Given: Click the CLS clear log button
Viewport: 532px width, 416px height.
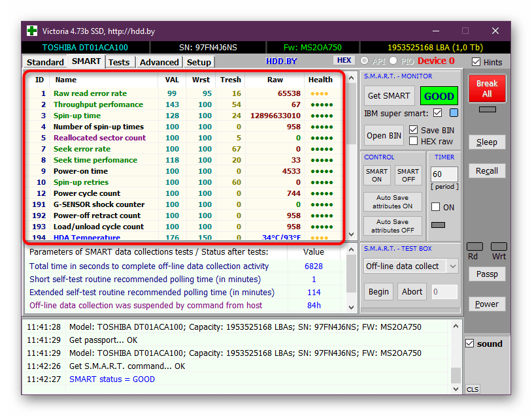Looking at the screenshot, I should point(473,389).
